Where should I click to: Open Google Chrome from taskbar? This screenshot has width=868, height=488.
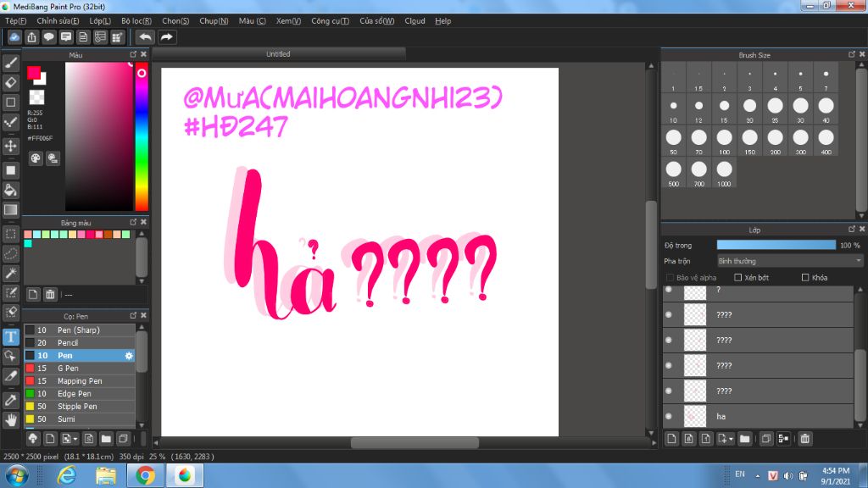point(145,476)
